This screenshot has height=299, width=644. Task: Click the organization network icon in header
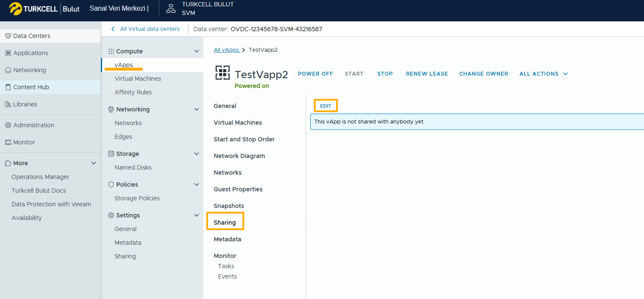[x=171, y=9]
